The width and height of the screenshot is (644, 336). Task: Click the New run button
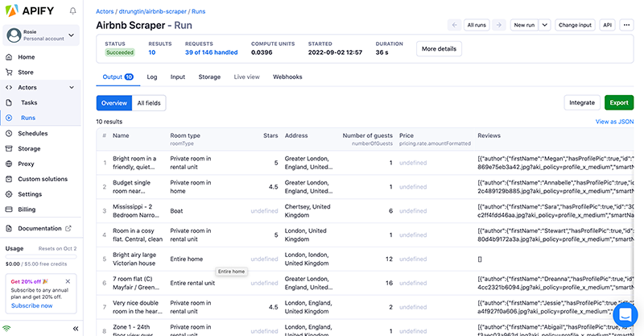(524, 25)
